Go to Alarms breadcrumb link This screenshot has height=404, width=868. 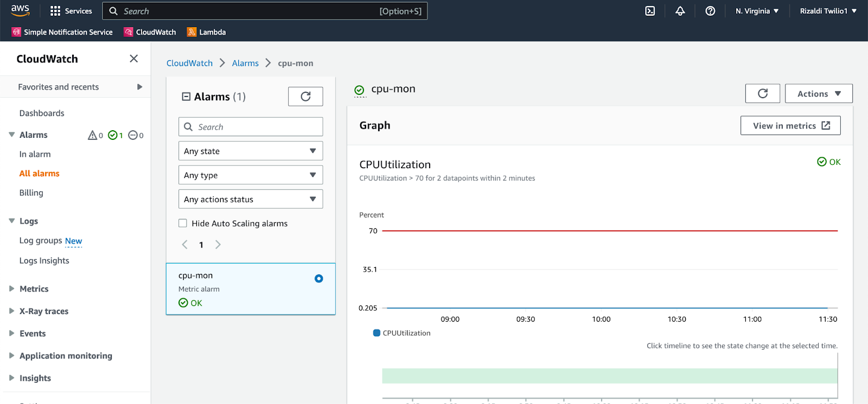(x=245, y=63)
